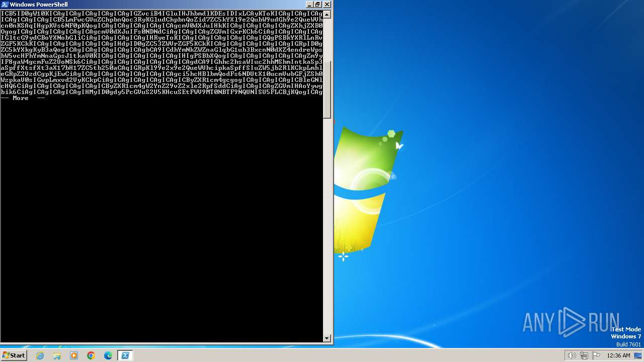Minimize the Windows PowerShell window
This screenshot has width=644, height=362.
coord(309,5)
